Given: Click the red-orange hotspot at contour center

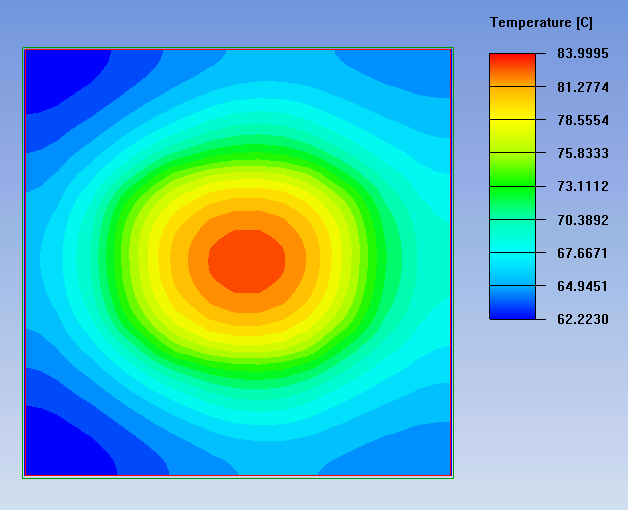Looking at the screenshot, I should [247, 261].
